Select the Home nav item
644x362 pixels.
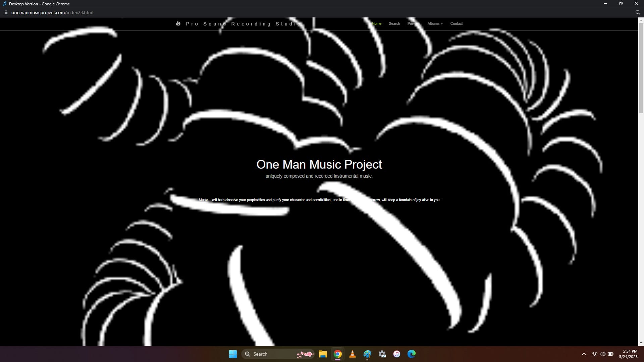point(377,23)
